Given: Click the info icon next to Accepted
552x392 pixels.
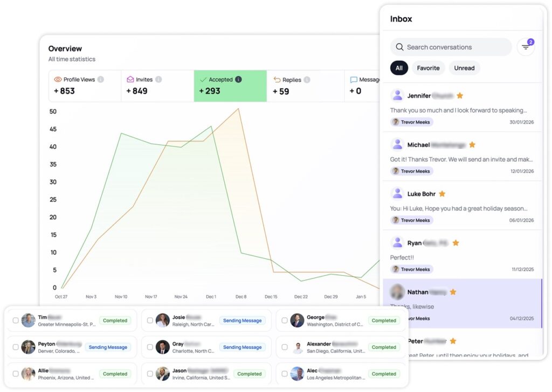Looking at the screenshot, I should pos(238,80).
